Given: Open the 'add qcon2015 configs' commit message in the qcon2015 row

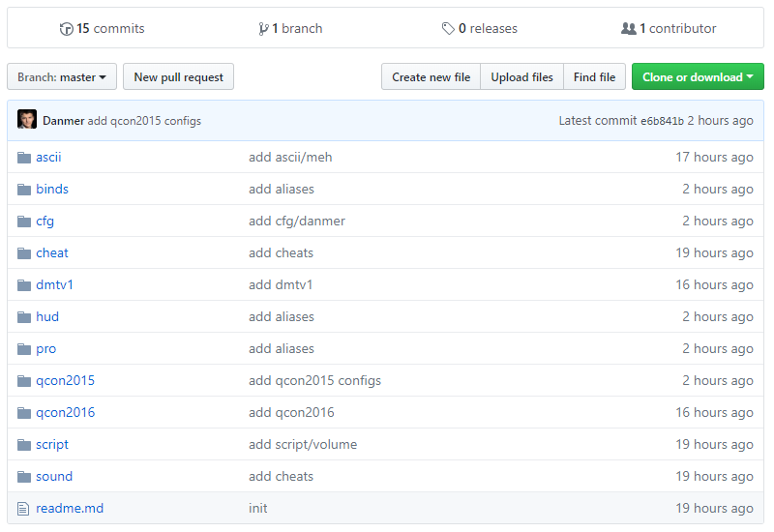Looking at the screenshot, I should point(314,380).
